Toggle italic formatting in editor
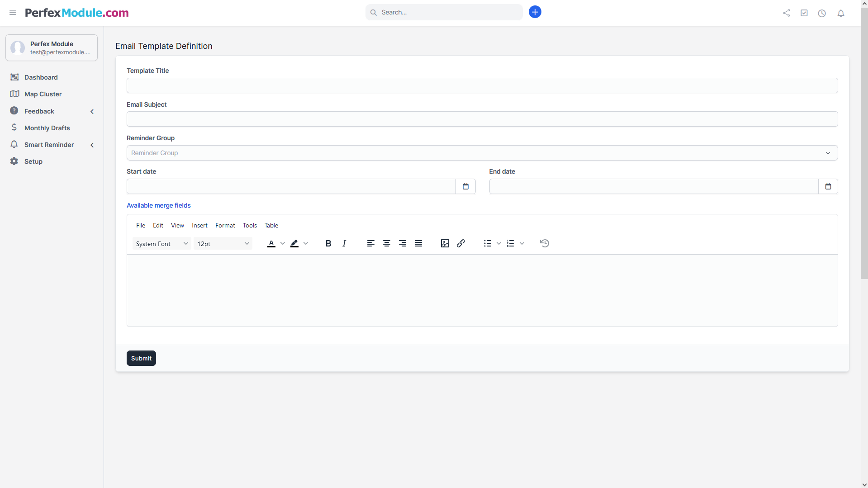Viewport: 868px width, 488px height. pyautogui.click(x=344, y=243)
